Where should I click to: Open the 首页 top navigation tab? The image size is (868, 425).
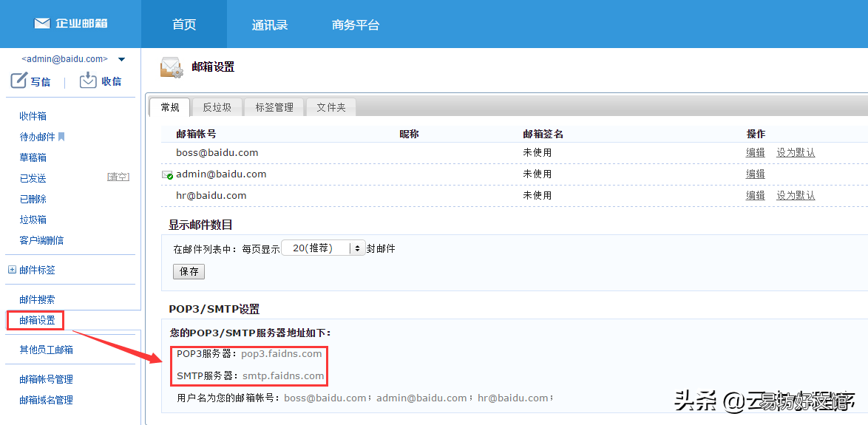click(184, 24)
